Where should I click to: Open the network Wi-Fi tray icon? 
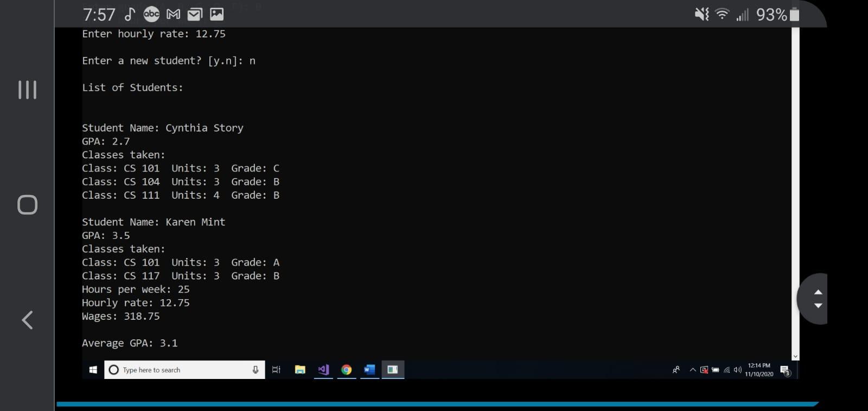[727, 370]
